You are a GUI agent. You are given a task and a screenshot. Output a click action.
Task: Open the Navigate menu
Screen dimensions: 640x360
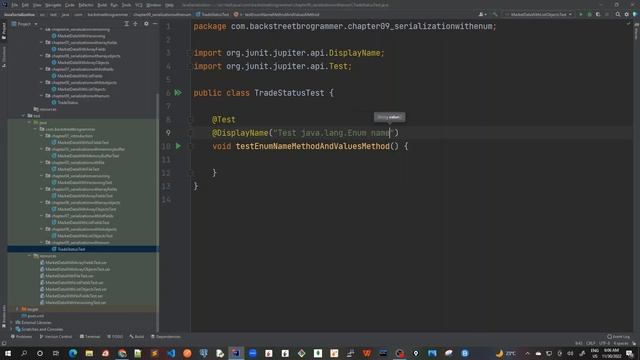(53, 5)
